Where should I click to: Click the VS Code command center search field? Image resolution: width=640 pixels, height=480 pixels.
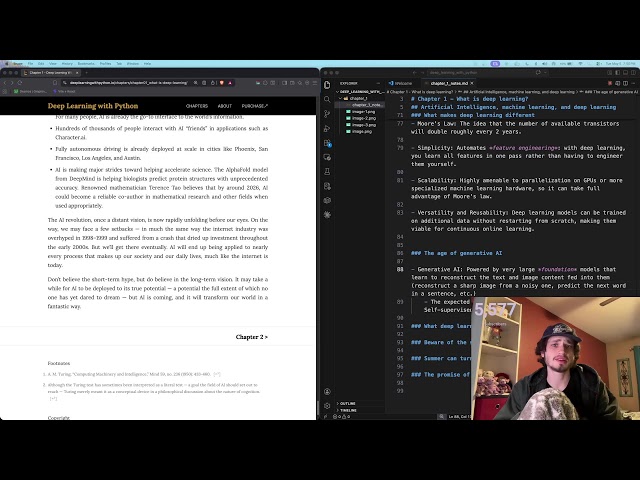pyautogui.click(x=482, y=73)
